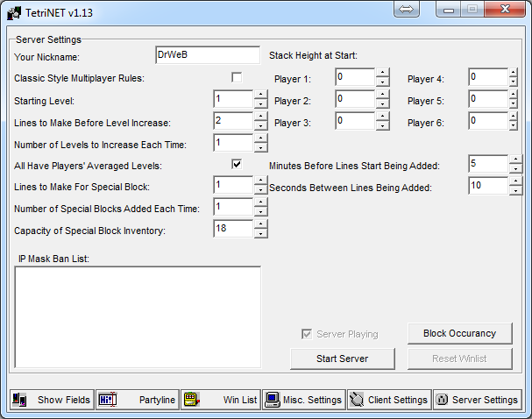Click the Capacity of Special Block Inventory field
Viewport: 532px width, 419px height.
[233, 229]
